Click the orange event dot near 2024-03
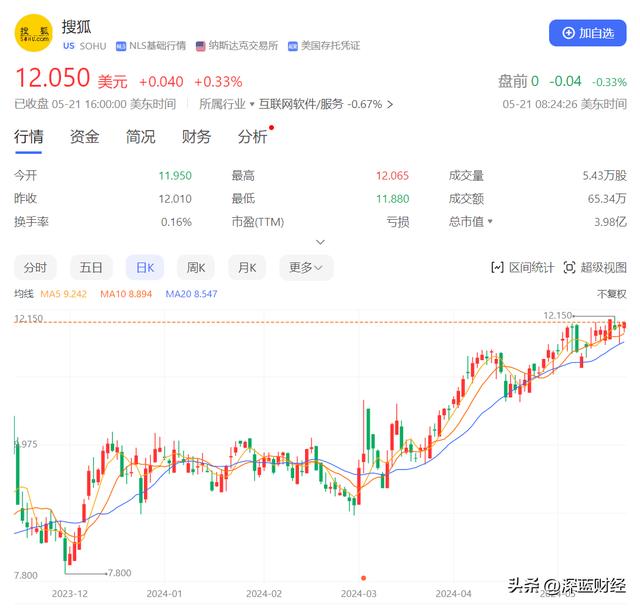 tap(363, 578)
